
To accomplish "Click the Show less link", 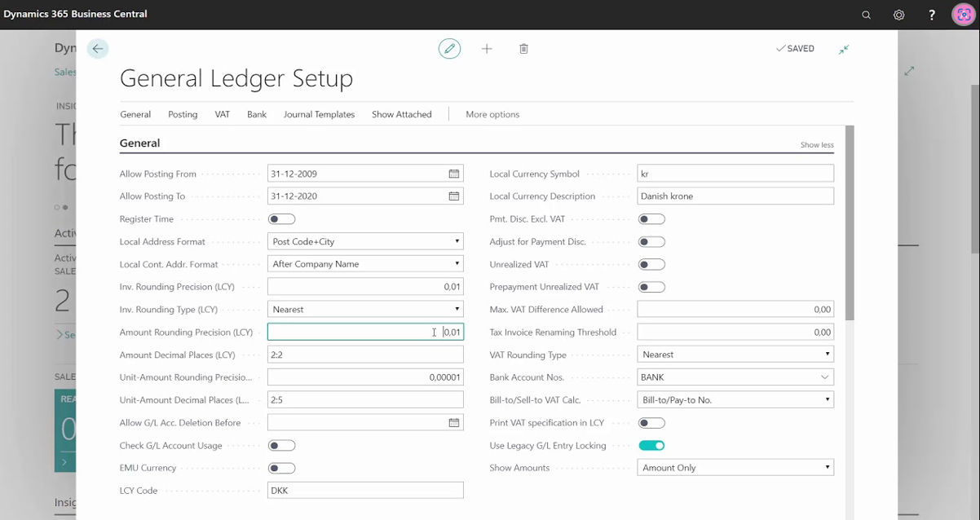I will click(x=816, y=145).
